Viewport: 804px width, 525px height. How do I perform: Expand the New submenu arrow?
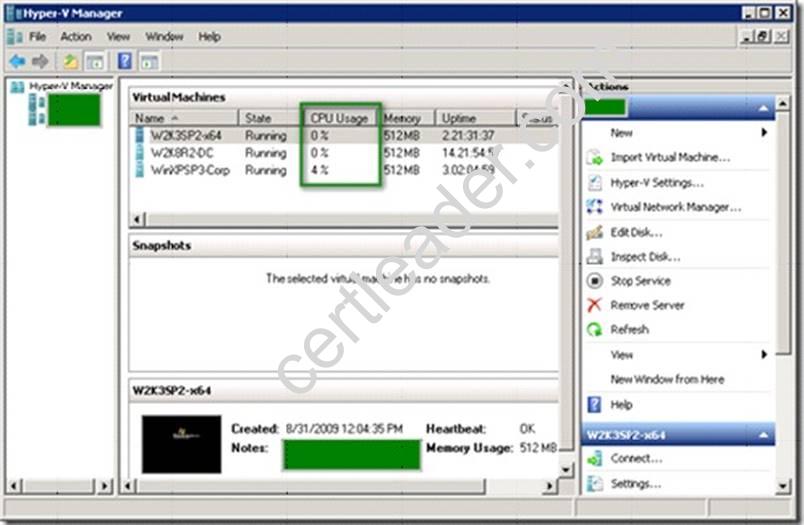coord(764,132)
